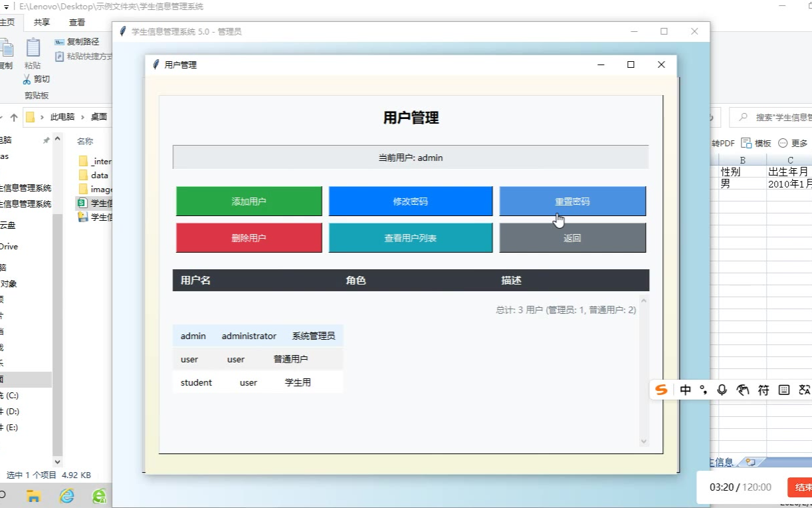Click the gray 返回 button

tap(572, 238)
